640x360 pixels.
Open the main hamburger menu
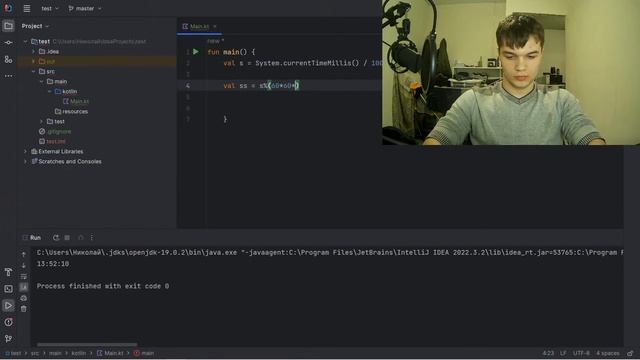[x=27, y=8]
